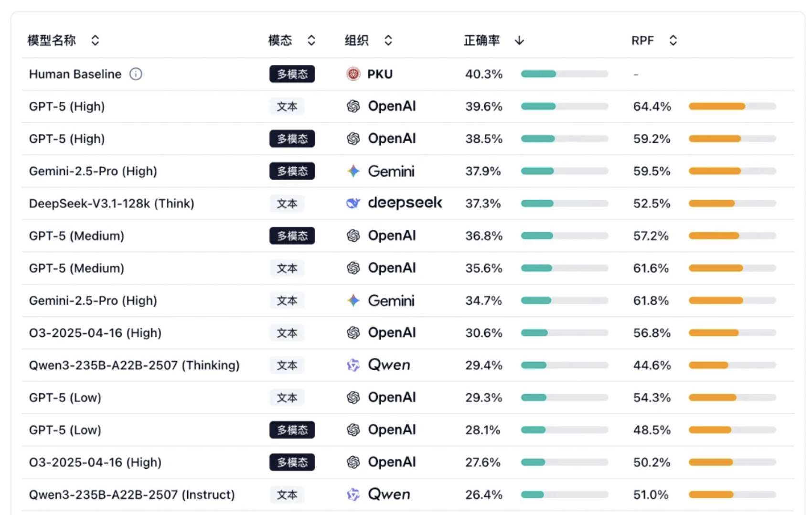The width and height of the screenshot is (812, 515).
Task: Sort by 模型名称 using its sort arrows
Action: pos(95,41)
